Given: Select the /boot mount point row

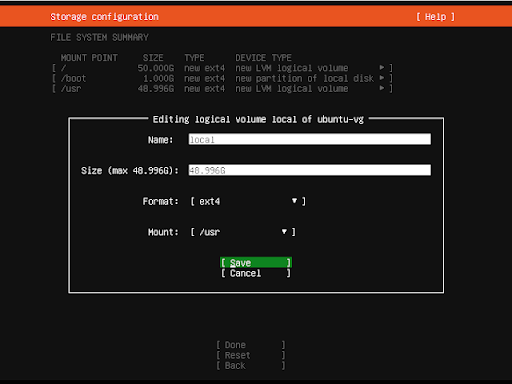Looking at the screenshot, I should point(222,78).
